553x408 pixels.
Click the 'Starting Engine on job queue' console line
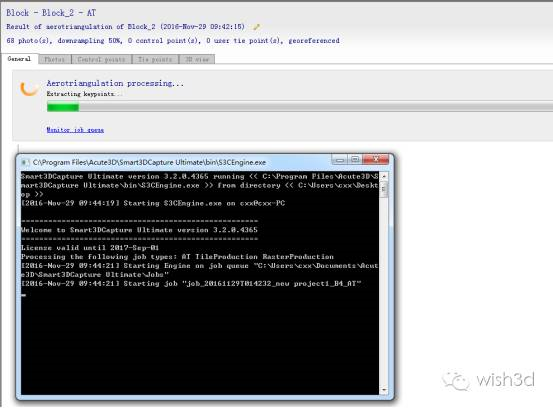[200, 270]
